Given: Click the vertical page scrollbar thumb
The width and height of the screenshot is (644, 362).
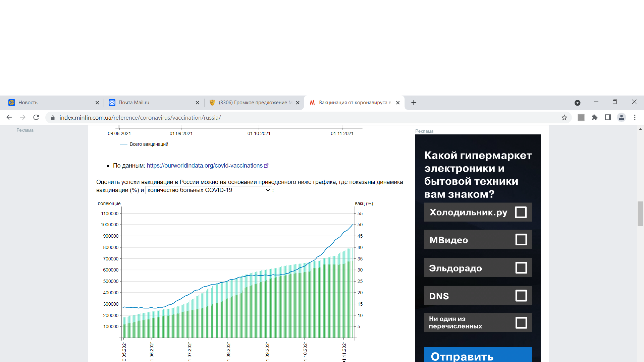Looking at the screenshot, I should pos(640,214).
